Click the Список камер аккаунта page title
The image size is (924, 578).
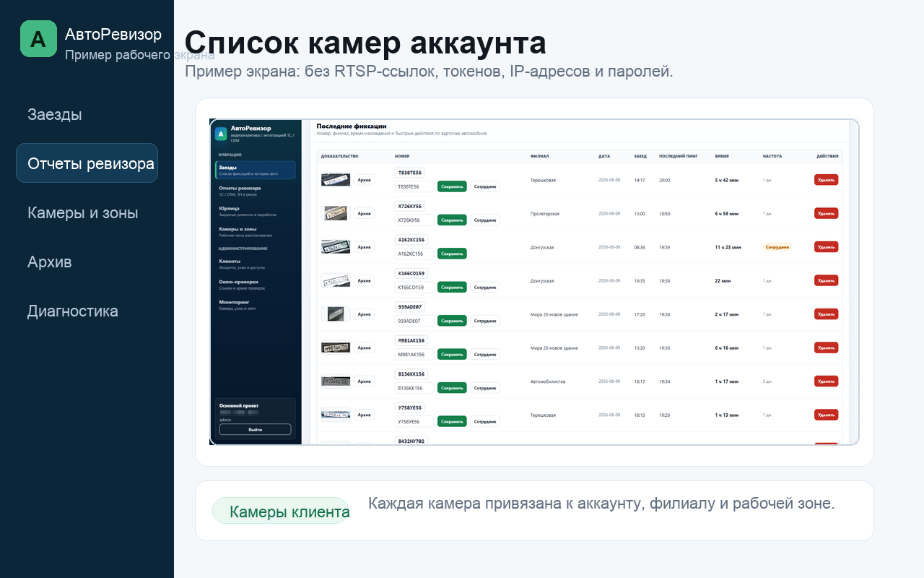tap(365, 43)
